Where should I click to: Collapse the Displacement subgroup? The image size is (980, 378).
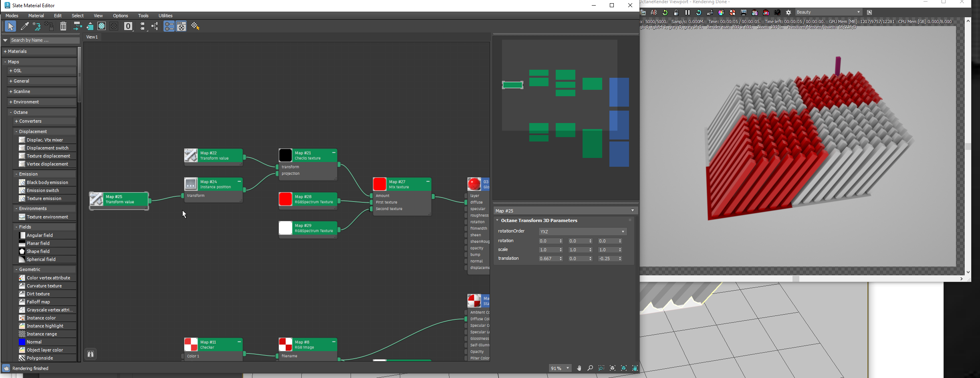44,131
